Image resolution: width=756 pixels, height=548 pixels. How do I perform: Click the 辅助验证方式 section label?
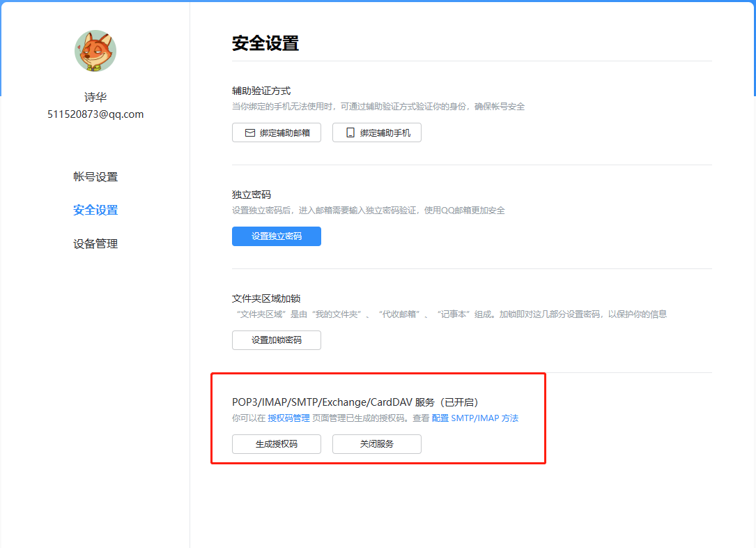[x=261, y=90]
